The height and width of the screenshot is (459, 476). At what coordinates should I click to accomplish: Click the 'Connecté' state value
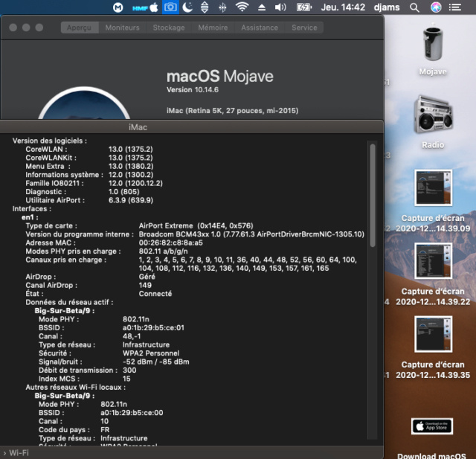point(155,294)
